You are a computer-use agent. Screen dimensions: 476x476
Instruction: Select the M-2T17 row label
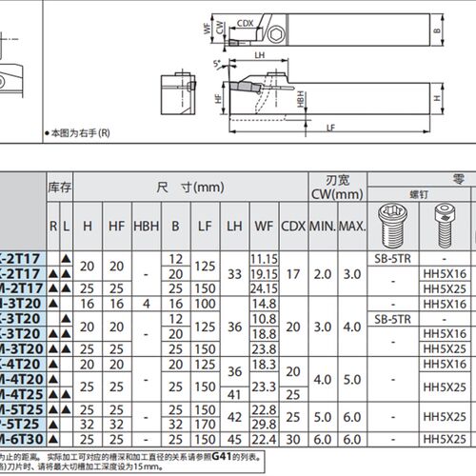21,288
